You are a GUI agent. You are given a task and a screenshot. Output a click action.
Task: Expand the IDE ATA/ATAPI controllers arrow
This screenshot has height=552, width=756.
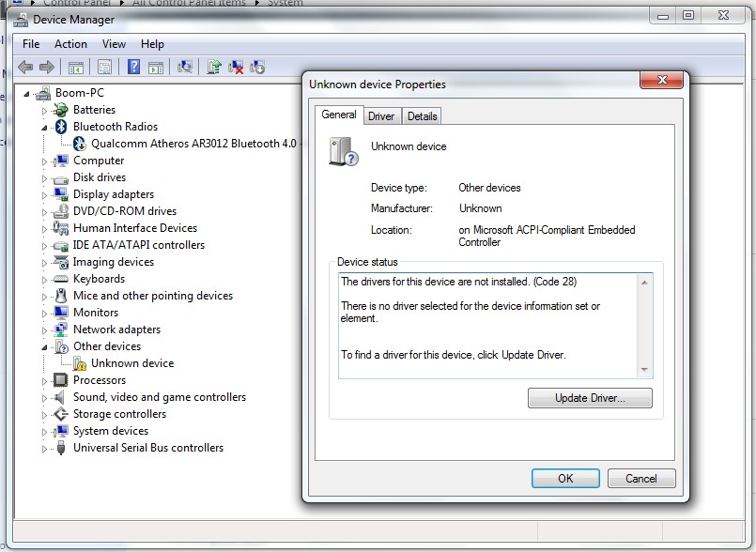[x=44, y=246]
